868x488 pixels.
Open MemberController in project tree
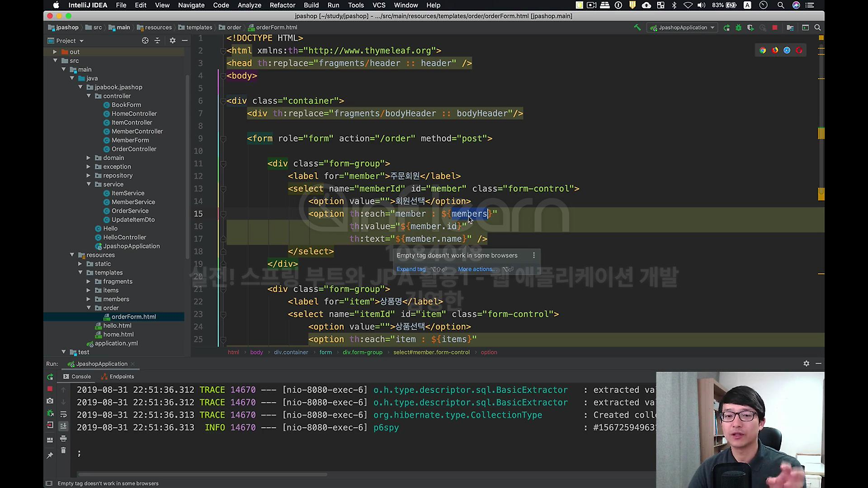pos(137,131)
